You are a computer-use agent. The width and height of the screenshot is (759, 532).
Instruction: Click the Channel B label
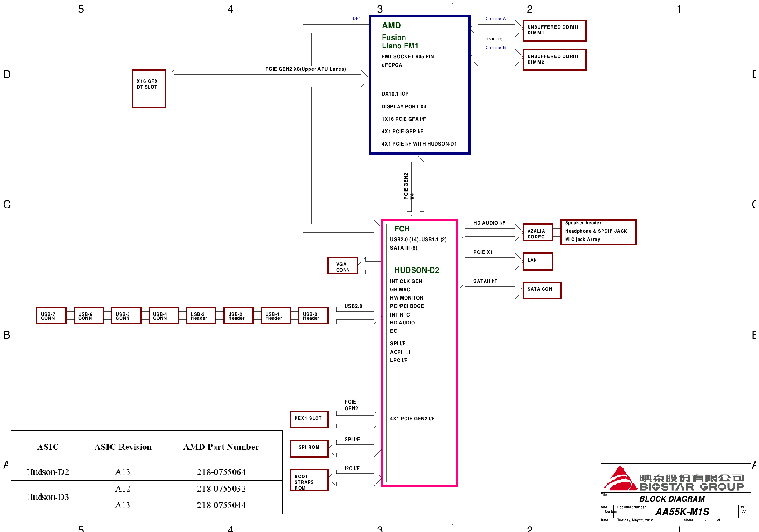tap(495, 47)
